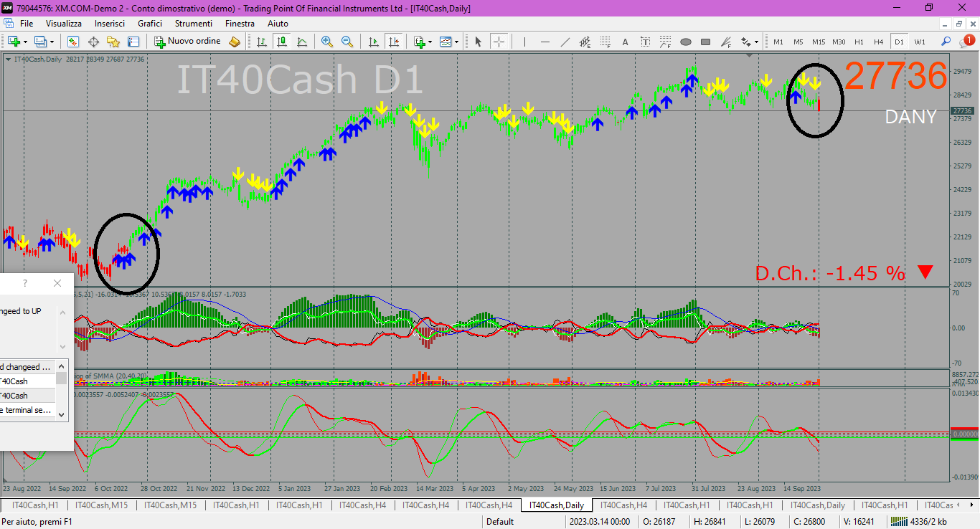Switch to line chart display
This screenshot has width=980, height=529.
coord(303,42)
